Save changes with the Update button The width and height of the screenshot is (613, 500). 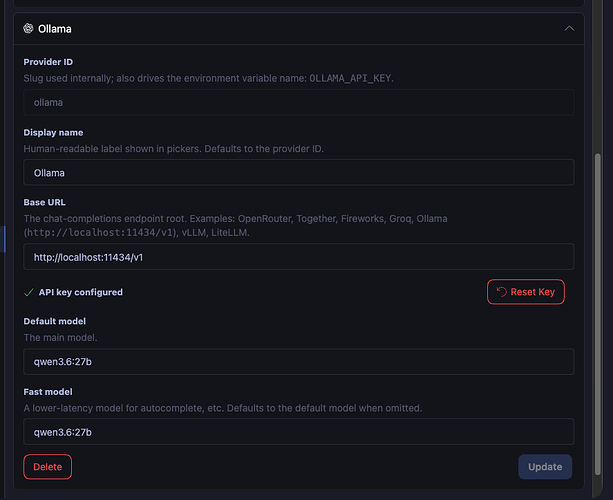[545, 467]
